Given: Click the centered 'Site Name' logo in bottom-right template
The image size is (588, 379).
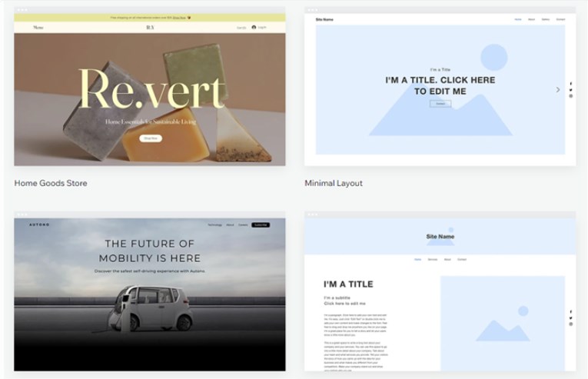Looking at the screenshot, I should pos(440,237).
